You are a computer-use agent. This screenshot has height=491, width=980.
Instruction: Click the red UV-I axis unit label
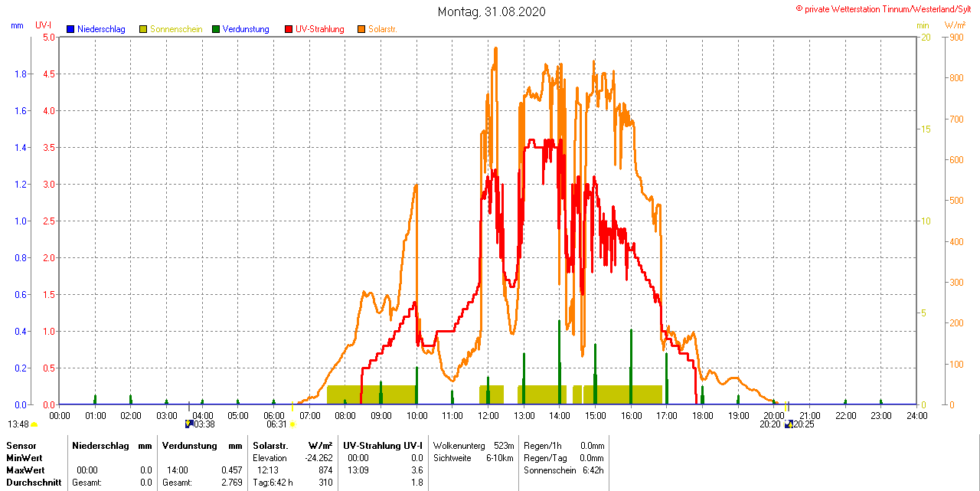[44, 26]
